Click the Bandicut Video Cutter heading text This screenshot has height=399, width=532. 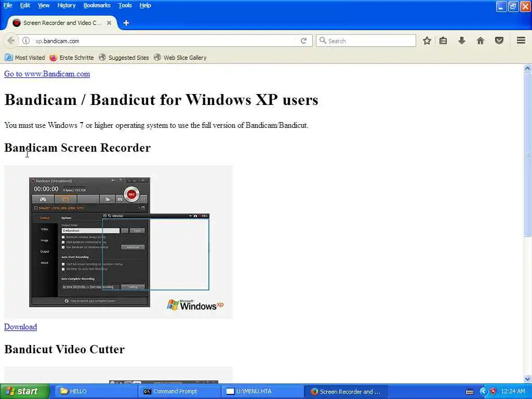[x=64, y=349]
